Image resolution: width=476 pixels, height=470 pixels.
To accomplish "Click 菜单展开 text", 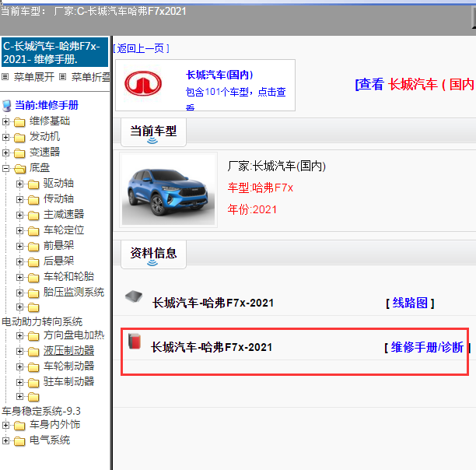I will coord(34,77).
